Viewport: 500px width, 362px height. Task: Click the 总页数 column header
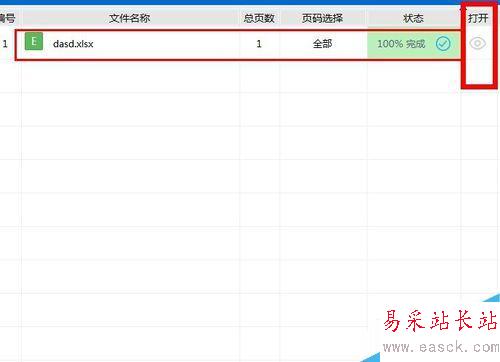[x=259, y=18]
